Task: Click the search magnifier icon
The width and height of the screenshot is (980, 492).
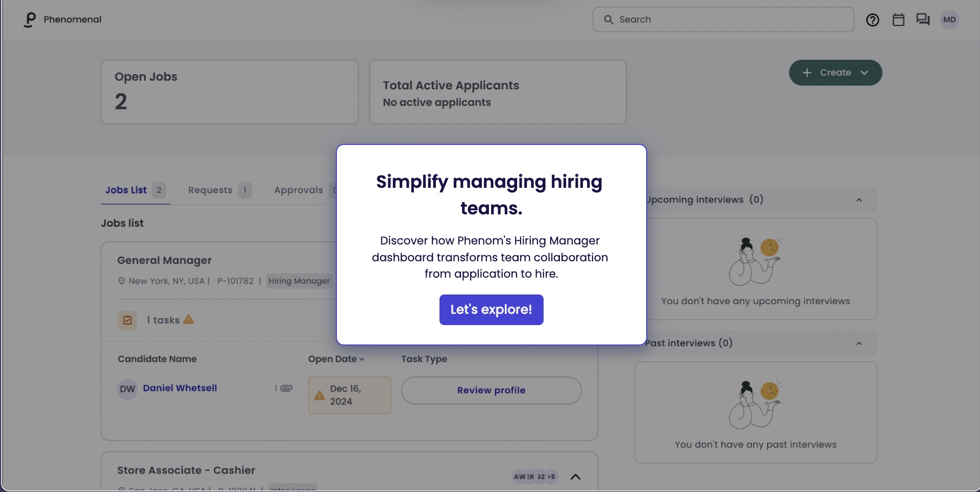Action: [x=608, y=19]
